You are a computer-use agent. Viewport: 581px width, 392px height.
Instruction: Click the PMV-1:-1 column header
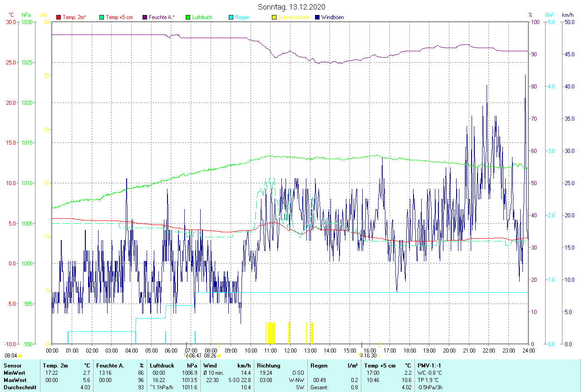[429, 365]
